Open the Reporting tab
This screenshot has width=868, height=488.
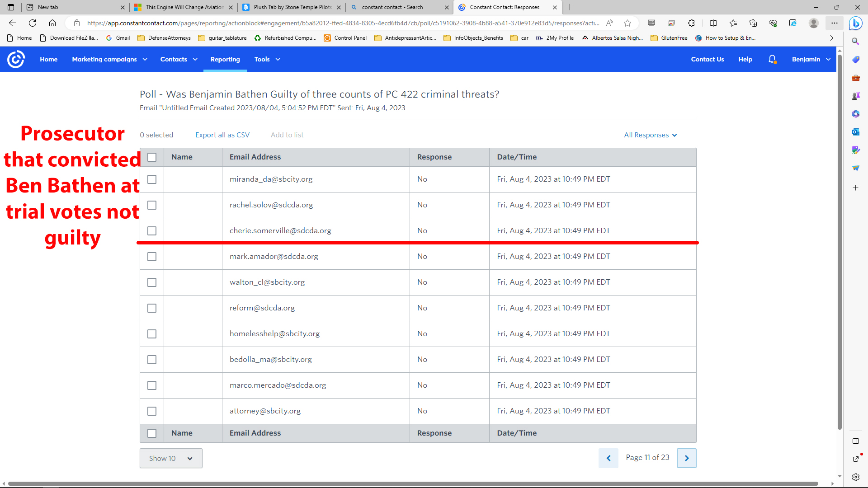(225, 59)
